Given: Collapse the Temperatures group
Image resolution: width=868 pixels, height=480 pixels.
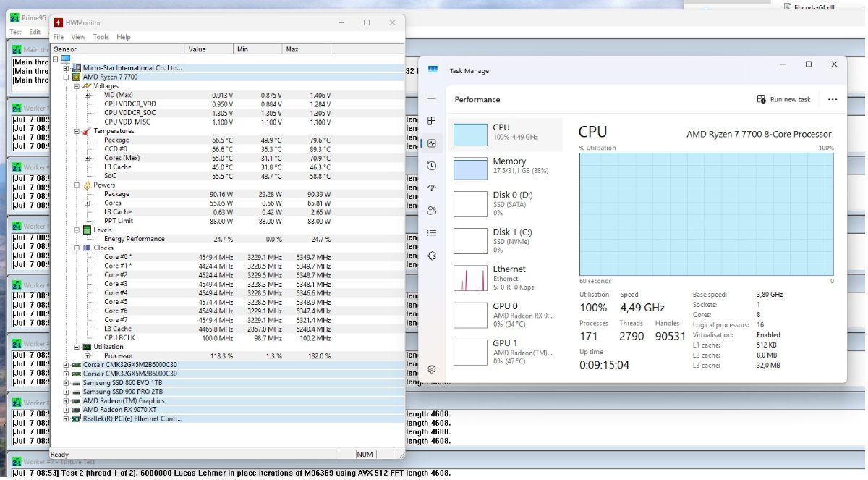Looking at the screenshot, I should [x=77, y=131].
